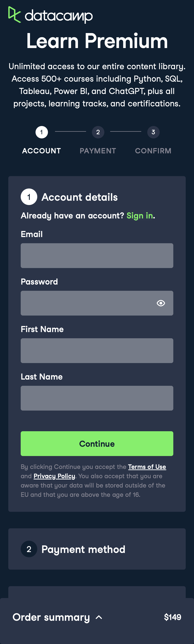Select the CONFIRM step label
Viewport: 194px width, 644px height.
click(x=153, y=151)
